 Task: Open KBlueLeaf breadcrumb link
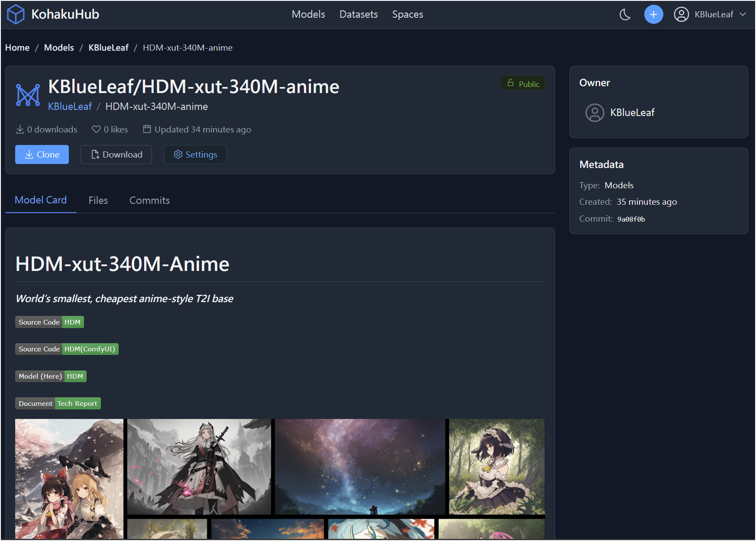click(108, 48)
